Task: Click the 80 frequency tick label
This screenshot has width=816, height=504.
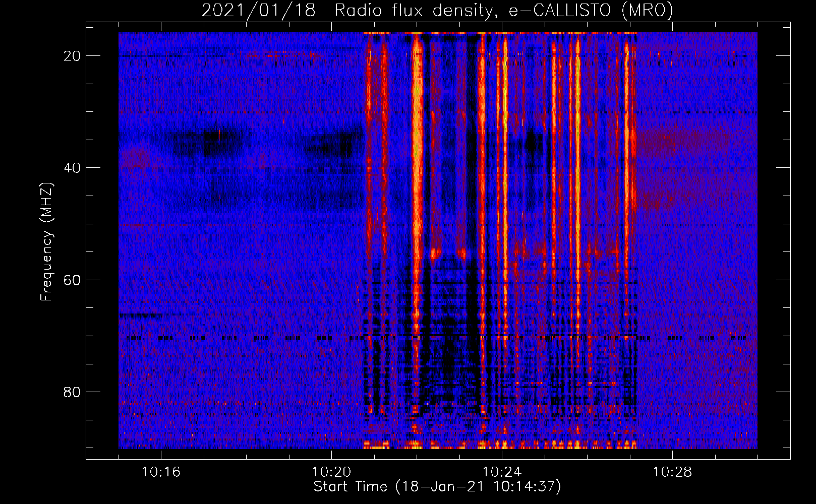Action: [73, 392]
